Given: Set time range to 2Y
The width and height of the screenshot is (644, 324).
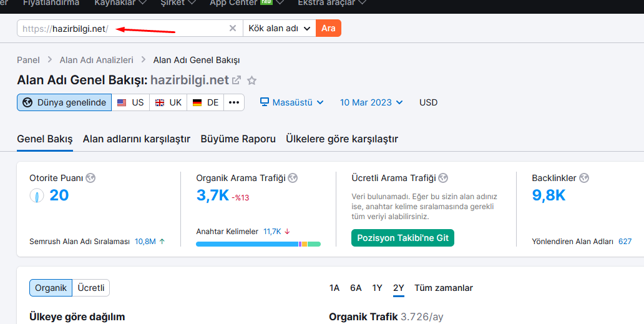Looking at the screenshot, I should pos(398,288).
